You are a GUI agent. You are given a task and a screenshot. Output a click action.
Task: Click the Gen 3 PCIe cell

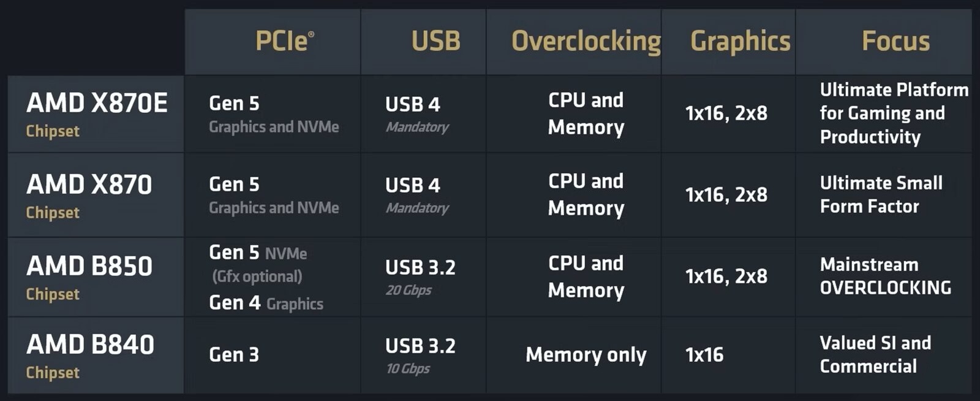pyautogui.click(x=234, y=354)
